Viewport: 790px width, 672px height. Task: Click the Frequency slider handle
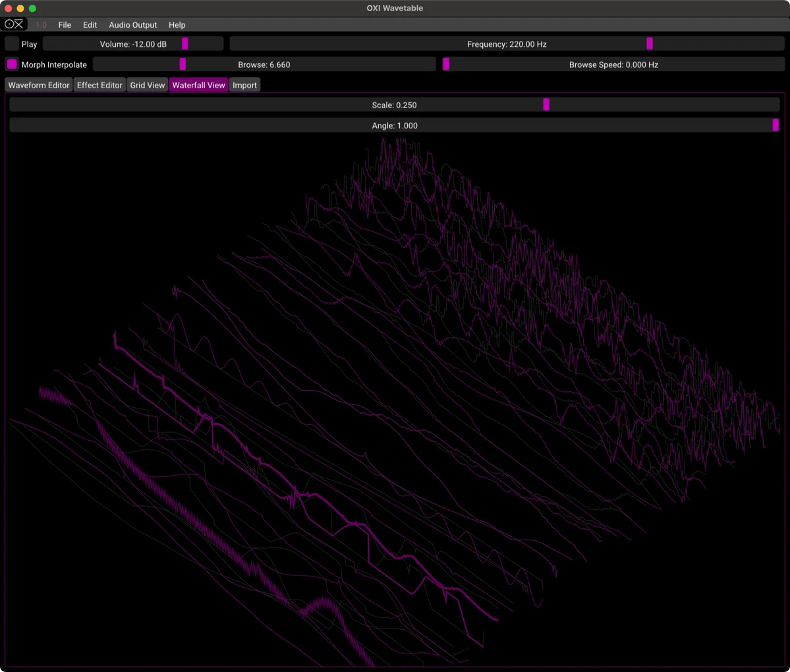coord(649,43)
